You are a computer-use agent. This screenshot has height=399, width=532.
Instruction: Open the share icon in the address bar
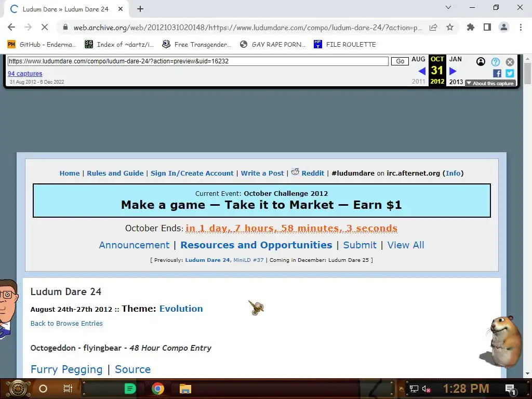[x=433, y=28]
